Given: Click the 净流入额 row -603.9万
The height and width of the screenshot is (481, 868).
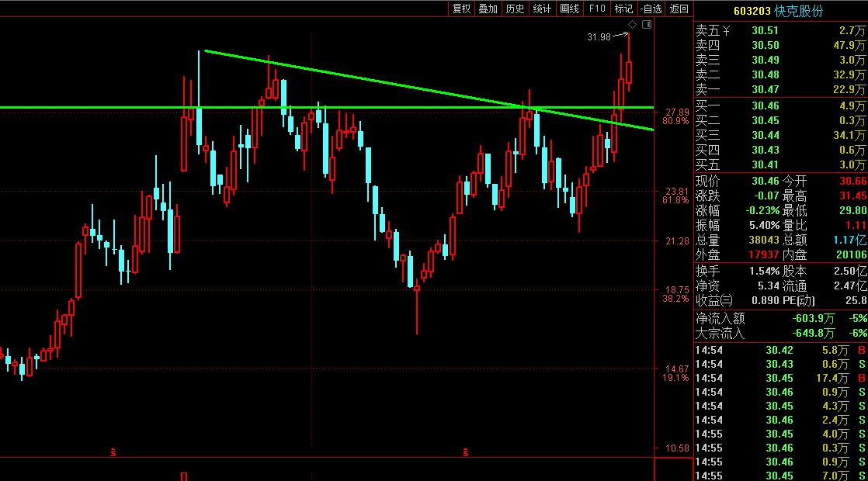Looking at the screenshot, I should 780,318.
